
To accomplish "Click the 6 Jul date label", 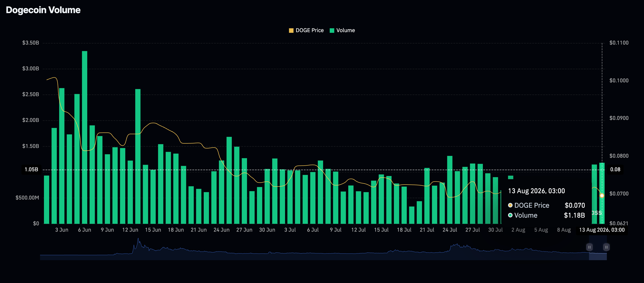I will click(313, 230).
